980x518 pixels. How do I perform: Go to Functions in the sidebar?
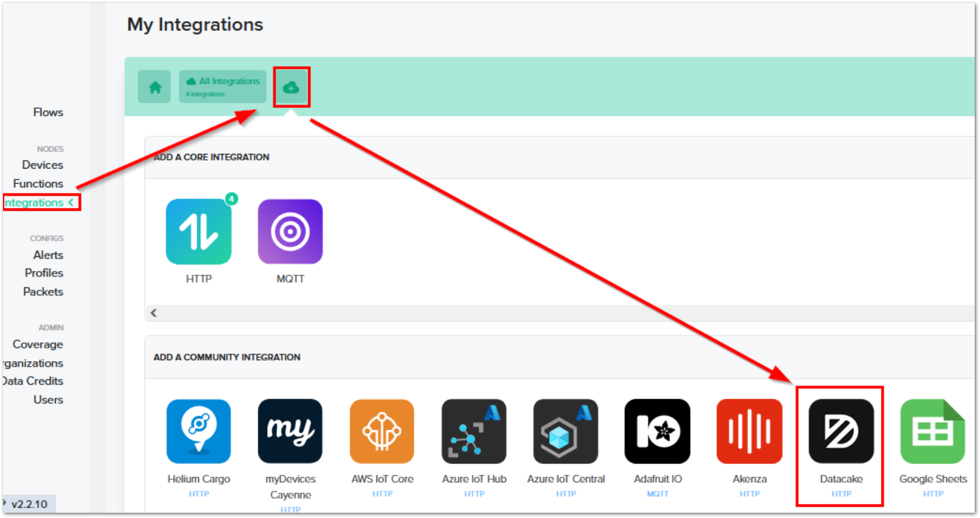(x=38, y=184)
